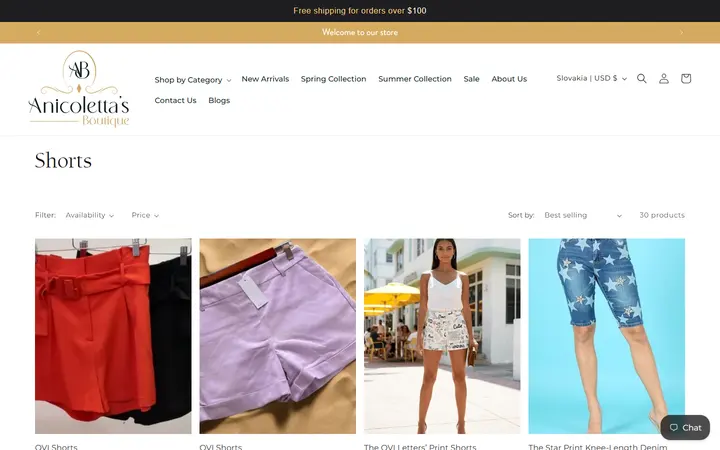Open Slovakia | USD $ currency selector
The width and height of the screenshot is (720, 450).
point(591,79)
